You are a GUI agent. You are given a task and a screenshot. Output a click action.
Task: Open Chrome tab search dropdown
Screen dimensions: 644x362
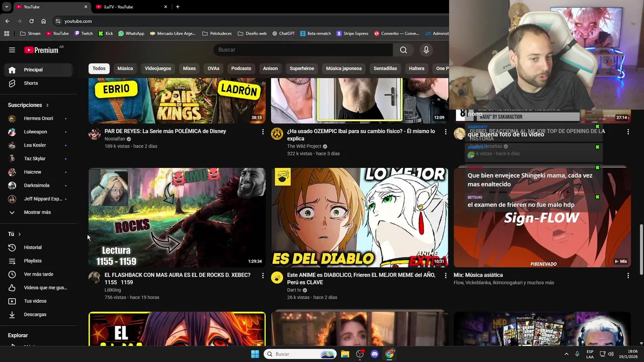7,7
